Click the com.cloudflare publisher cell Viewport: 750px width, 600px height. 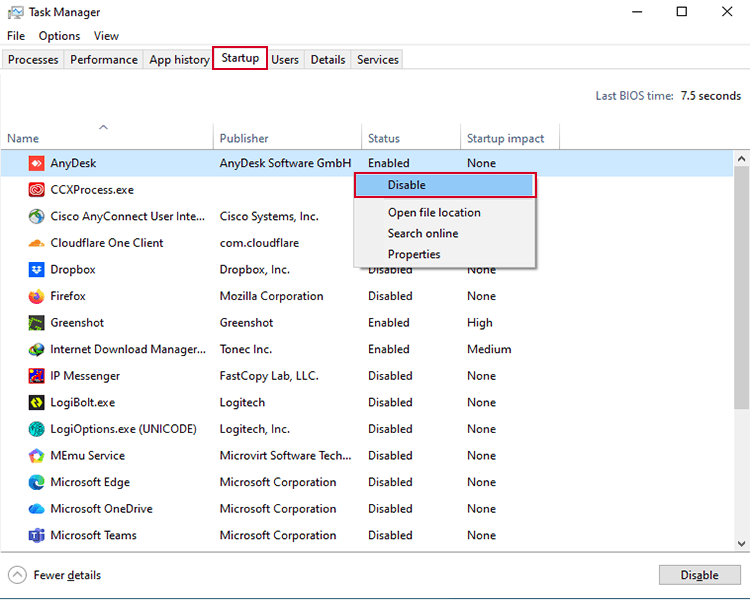click(259, 243)
